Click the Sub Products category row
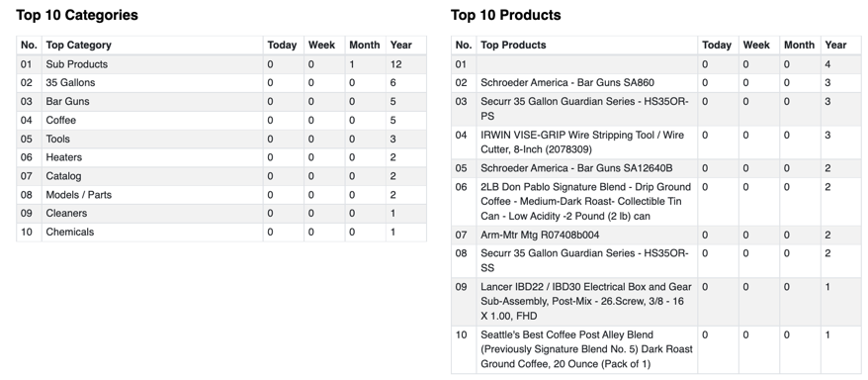The height and width of the screenshot is (380, 868). click(x=221, y=64)
